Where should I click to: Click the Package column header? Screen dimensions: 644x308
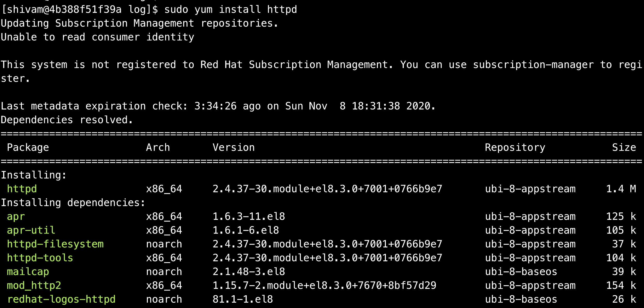(28, 147)
